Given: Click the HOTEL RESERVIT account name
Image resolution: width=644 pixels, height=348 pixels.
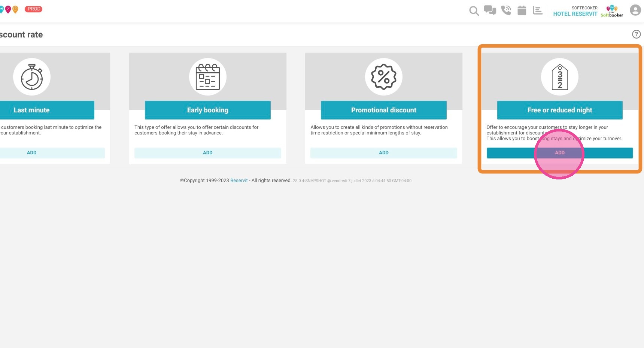Looking at the screenshot, I should click(x=575, y=14).
